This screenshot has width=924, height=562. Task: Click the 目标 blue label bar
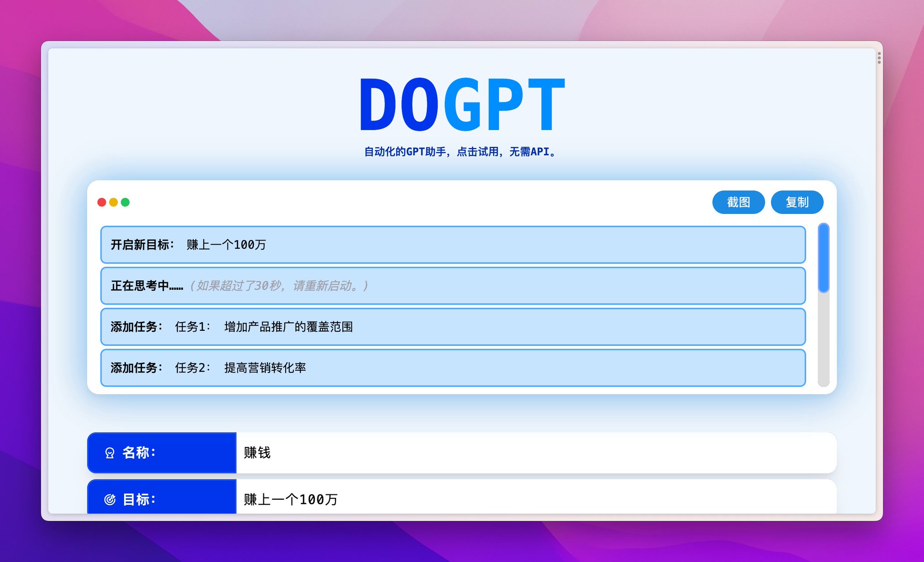(161, 499)
